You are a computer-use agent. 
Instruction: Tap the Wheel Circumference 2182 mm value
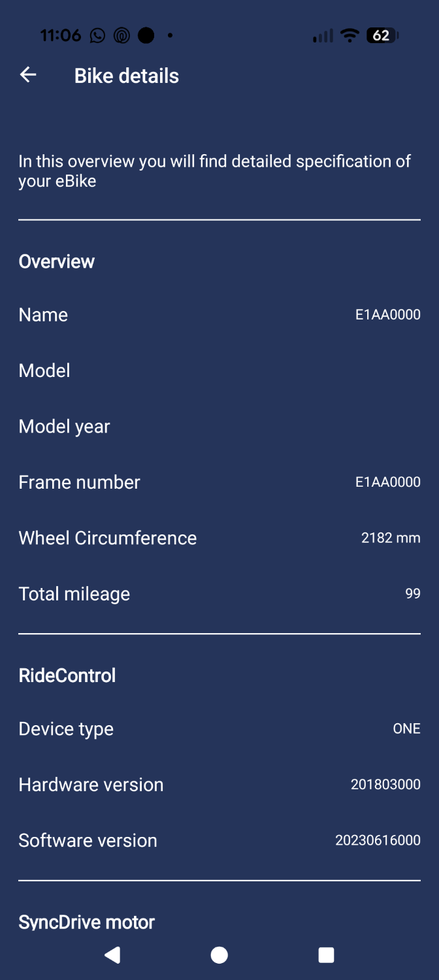391,538
